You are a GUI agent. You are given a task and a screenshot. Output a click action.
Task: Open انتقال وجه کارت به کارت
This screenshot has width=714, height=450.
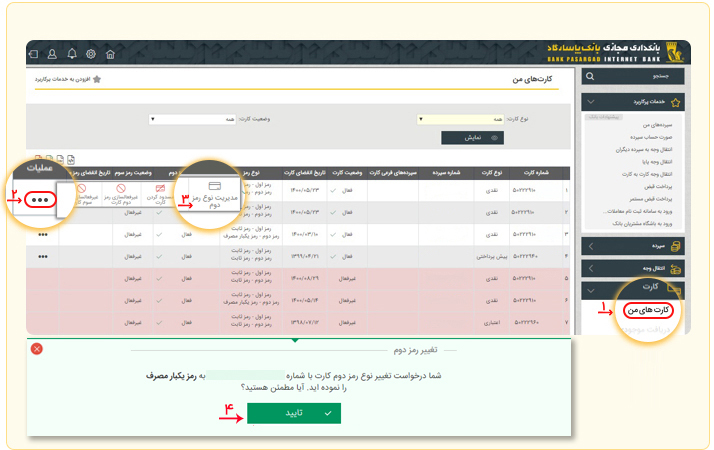click(x=647, y=174)
